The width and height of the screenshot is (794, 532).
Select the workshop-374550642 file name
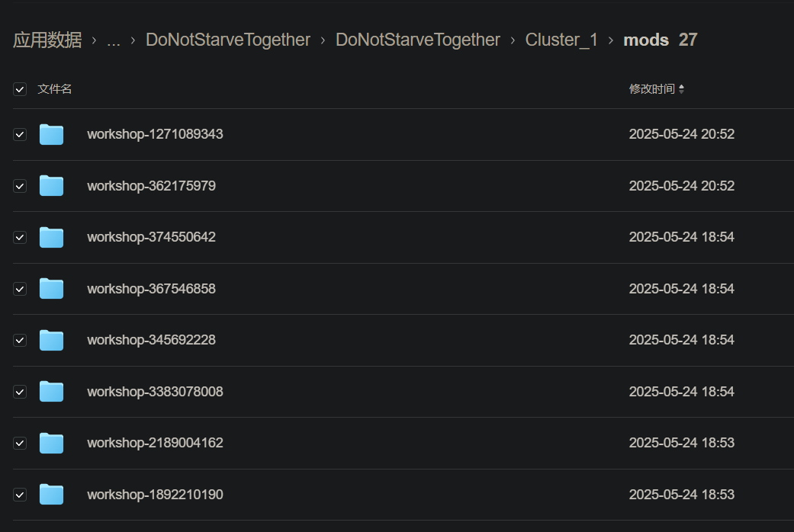click(x=152, y=237)
